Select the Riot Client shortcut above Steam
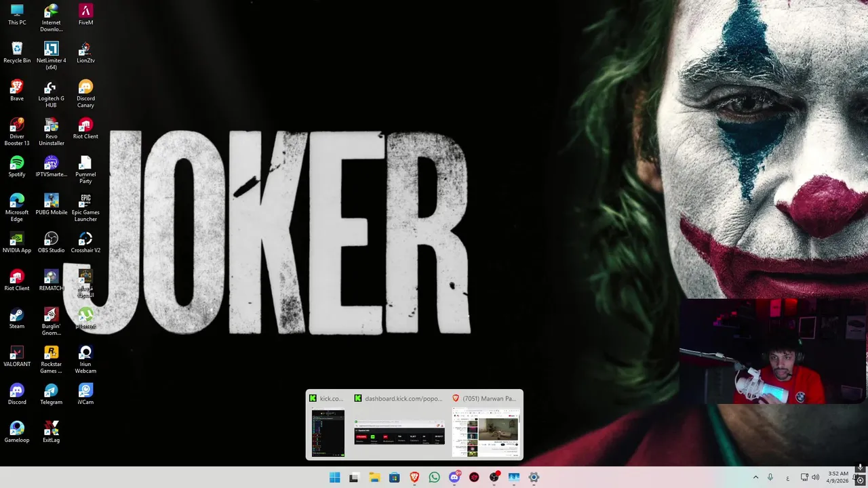The image size is (868, 488). click(17, 281)
